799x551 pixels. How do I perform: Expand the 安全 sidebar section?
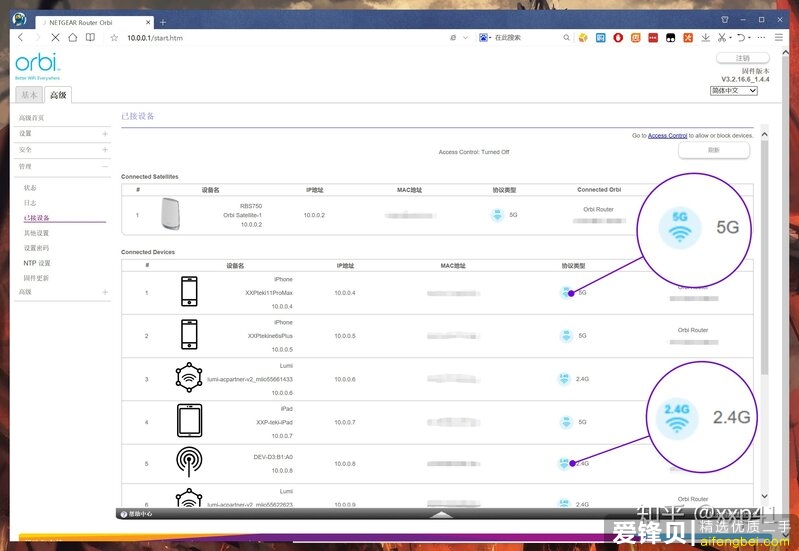click(x=63, y=150)
